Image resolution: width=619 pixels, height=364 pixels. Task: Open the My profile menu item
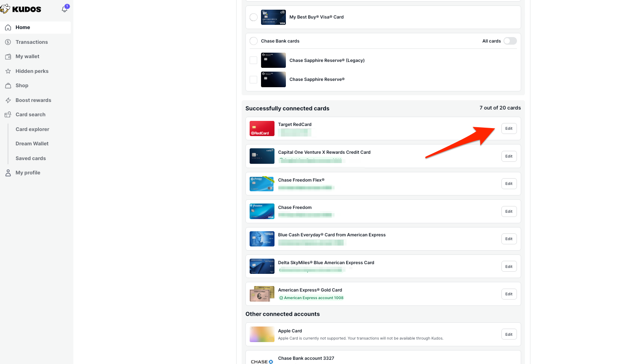pyautogui.click(x=28, y=173)
